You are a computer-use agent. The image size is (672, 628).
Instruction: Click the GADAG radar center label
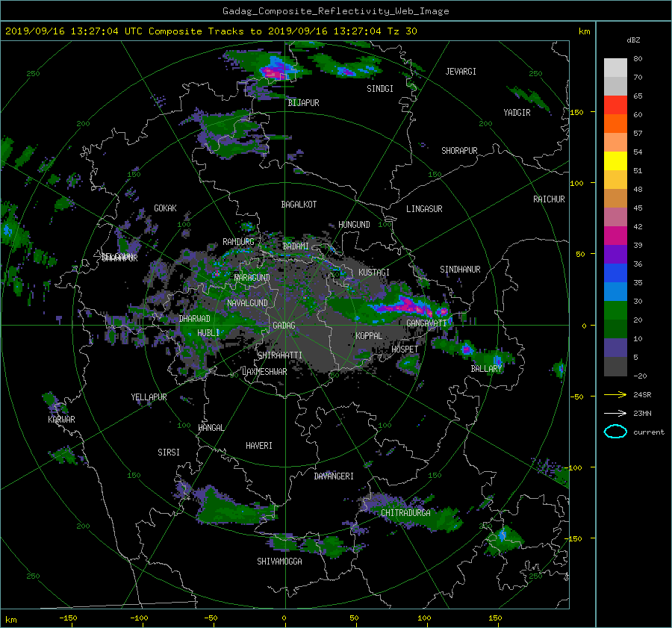click(284, 326)
